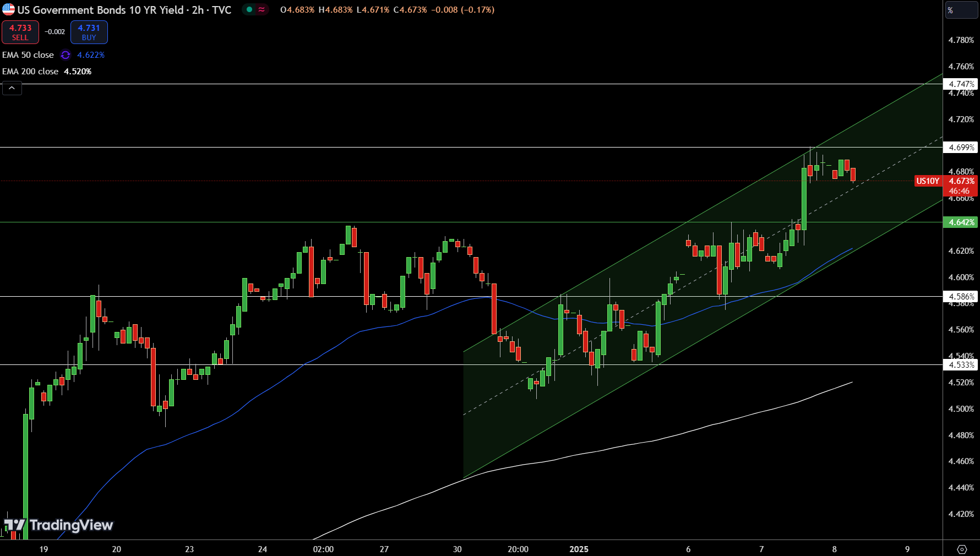Image resolution: width=980 pixels, height=556 pixels.
Task: Click the change value −0.008 (−0.17%)
Action: (462, 10)
